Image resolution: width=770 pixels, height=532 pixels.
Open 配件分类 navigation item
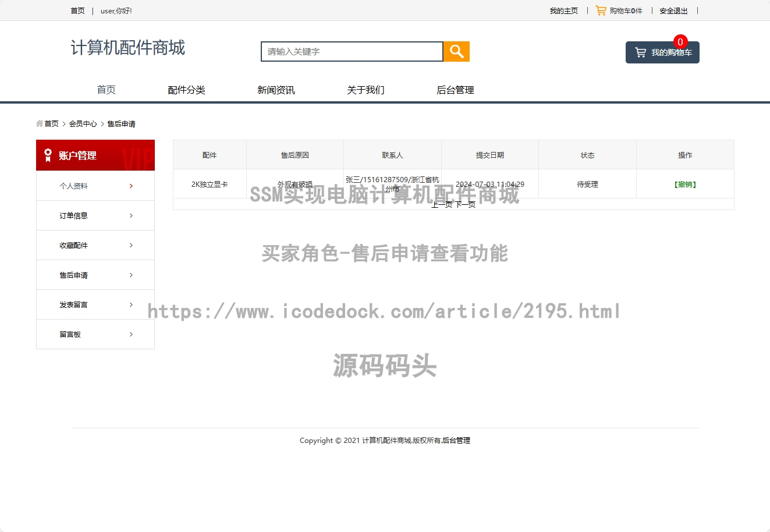(x=186, y=90)
